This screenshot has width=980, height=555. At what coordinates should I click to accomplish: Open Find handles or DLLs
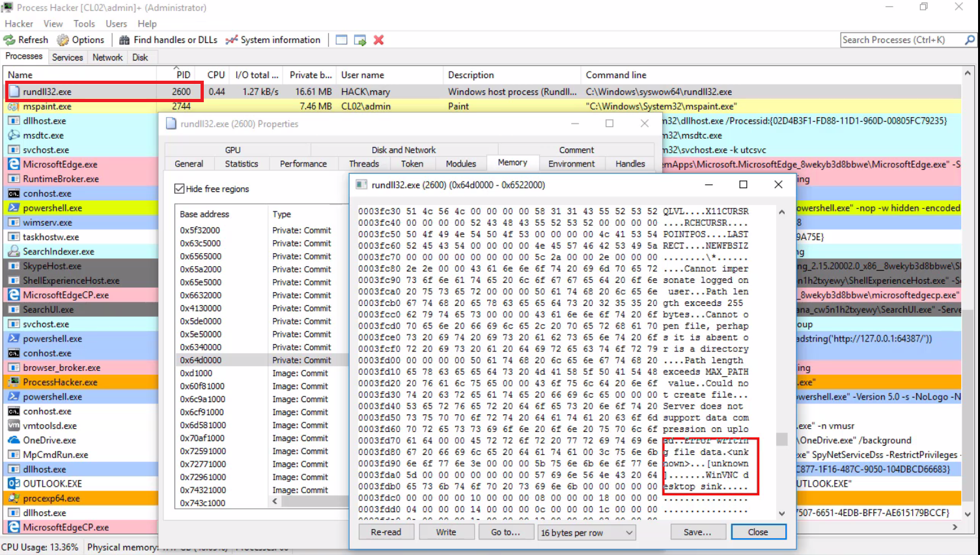pos(168,40)
